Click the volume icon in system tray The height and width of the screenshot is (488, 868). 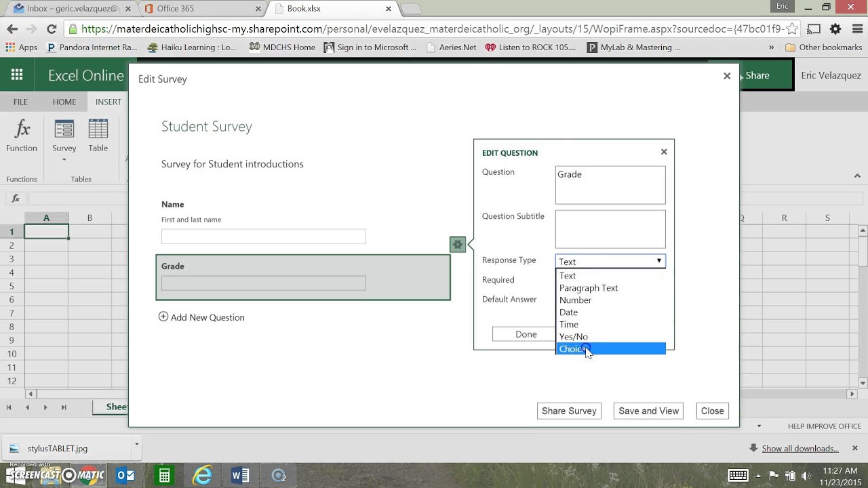pos(806,475)
